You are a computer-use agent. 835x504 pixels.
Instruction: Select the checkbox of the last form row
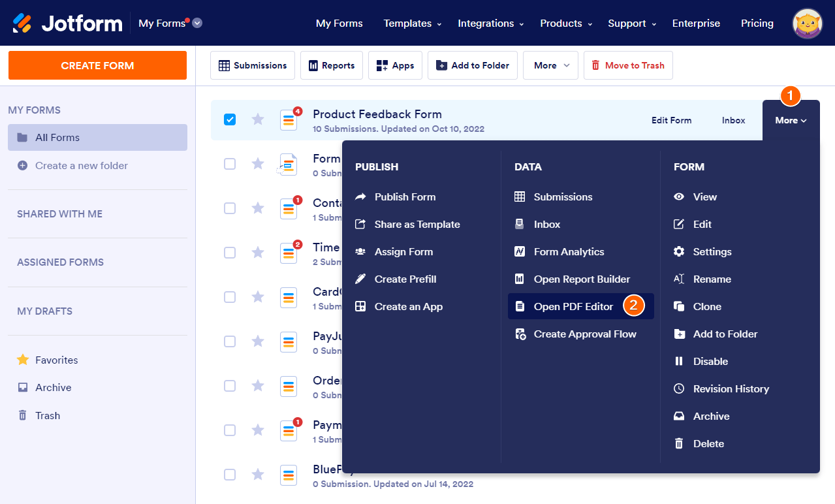tap(230, 475)
